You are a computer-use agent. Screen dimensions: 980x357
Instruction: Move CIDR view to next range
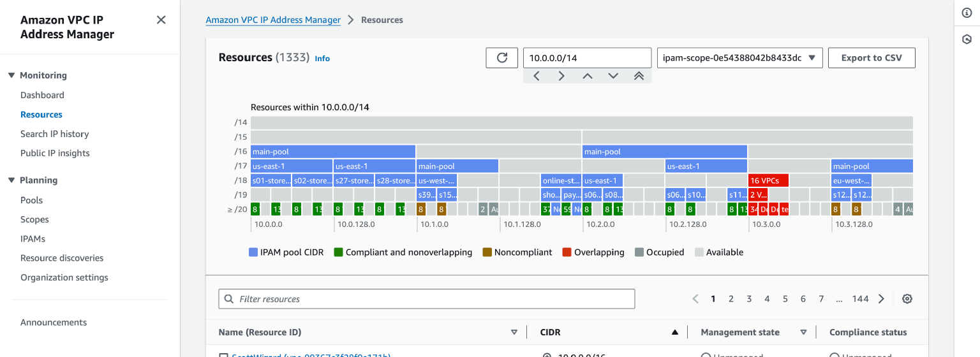(x=561, y=76)
